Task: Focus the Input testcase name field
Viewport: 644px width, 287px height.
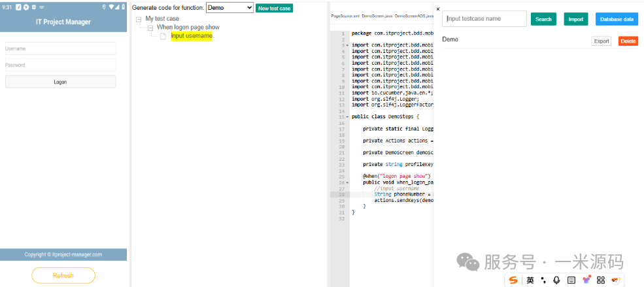Action: tap(484, 19)
